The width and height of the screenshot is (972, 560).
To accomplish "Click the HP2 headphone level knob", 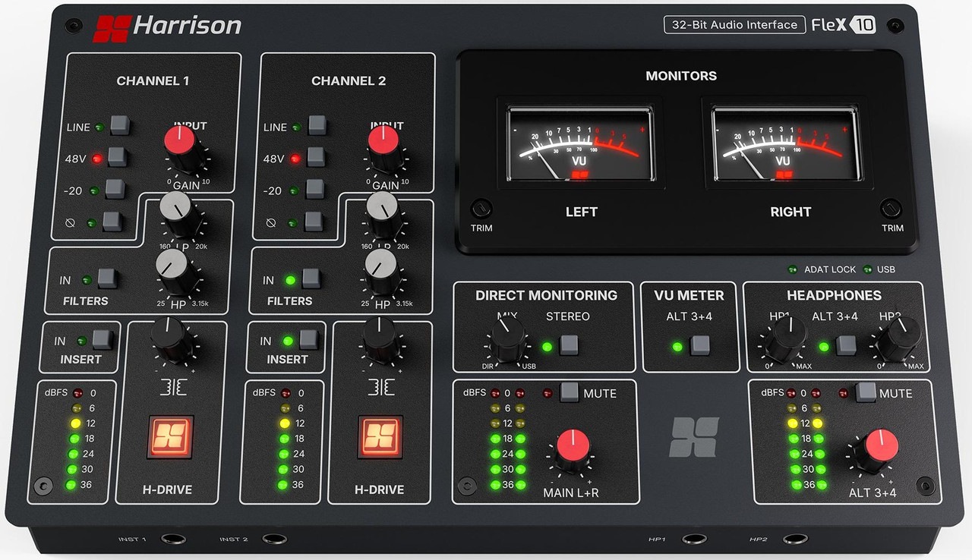I will click(x=899, y=338).
